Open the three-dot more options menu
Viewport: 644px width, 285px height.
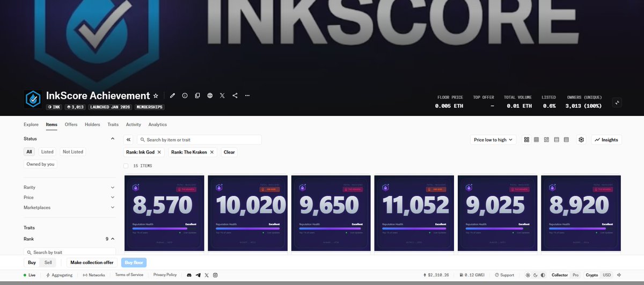[247, 96]
